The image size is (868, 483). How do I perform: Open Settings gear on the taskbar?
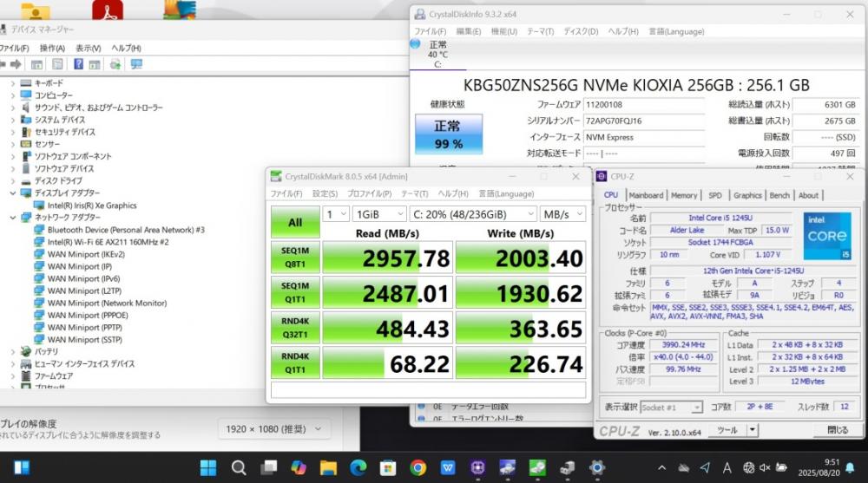(597, 468)
